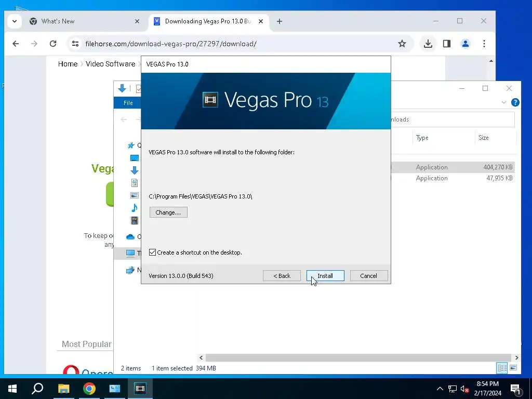Select This PC in Explorer sidebar
Image resolution: width=532 pixels, height=399 pixels.
coord(130,253)
